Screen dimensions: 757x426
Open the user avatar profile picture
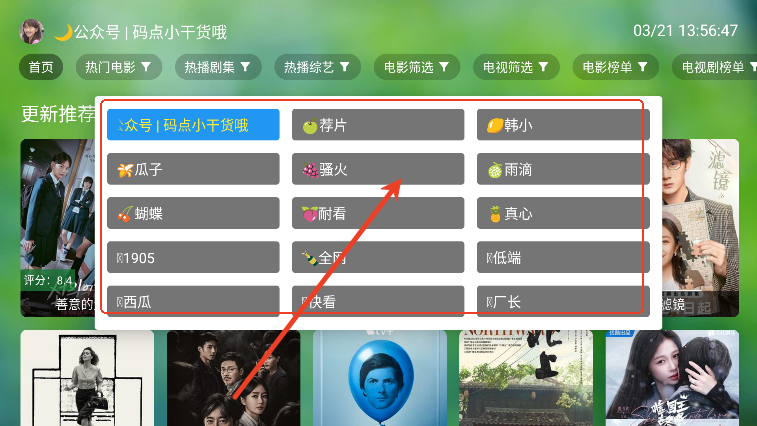(x=31, y=32)
